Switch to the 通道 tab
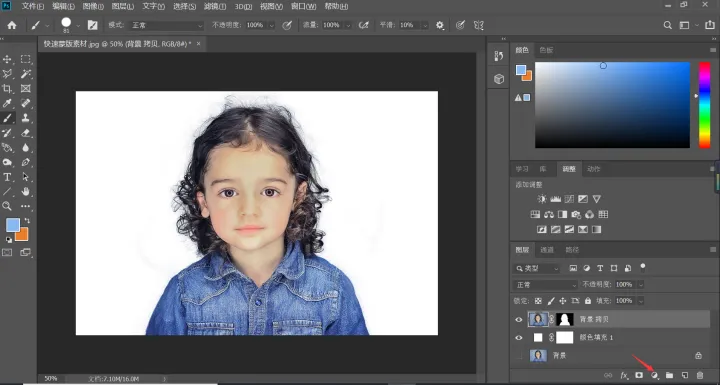Screen dimensions: 720x385 click(547, 250)
